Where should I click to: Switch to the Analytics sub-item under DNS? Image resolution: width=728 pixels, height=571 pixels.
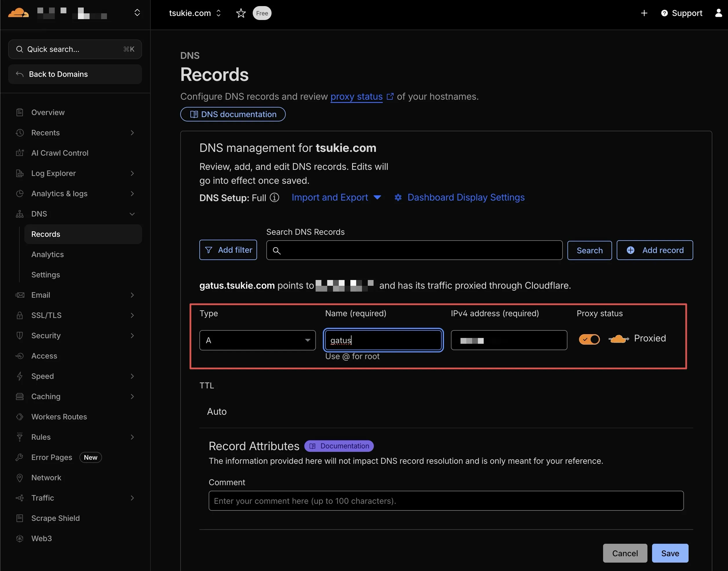48,254
